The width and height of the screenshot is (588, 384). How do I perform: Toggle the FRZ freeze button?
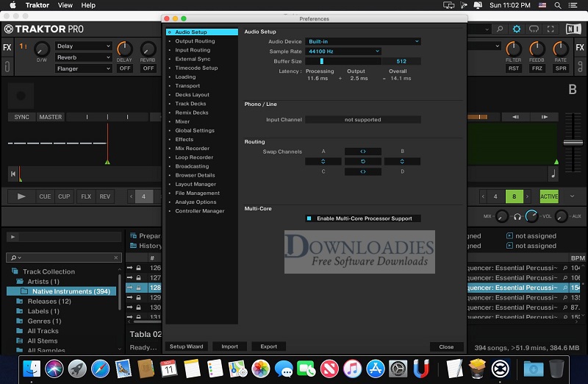537,68
